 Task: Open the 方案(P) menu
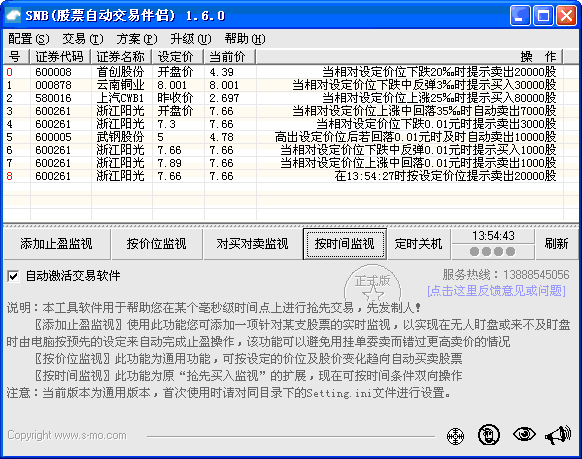click(x=137, y=39)
